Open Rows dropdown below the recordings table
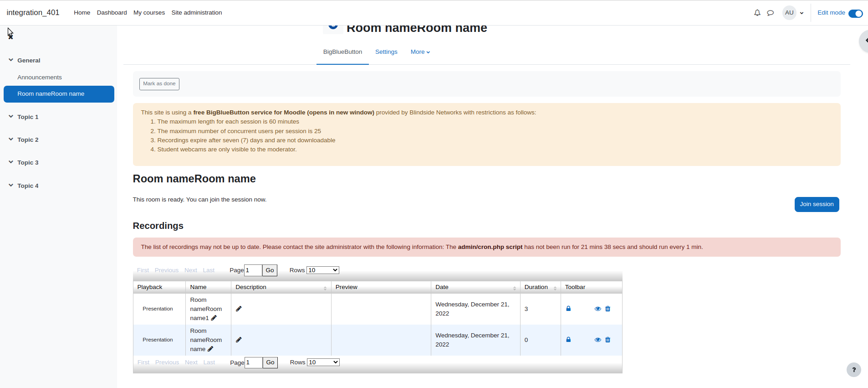The width and height of the screenshot is (868, 388). point(323,362)
